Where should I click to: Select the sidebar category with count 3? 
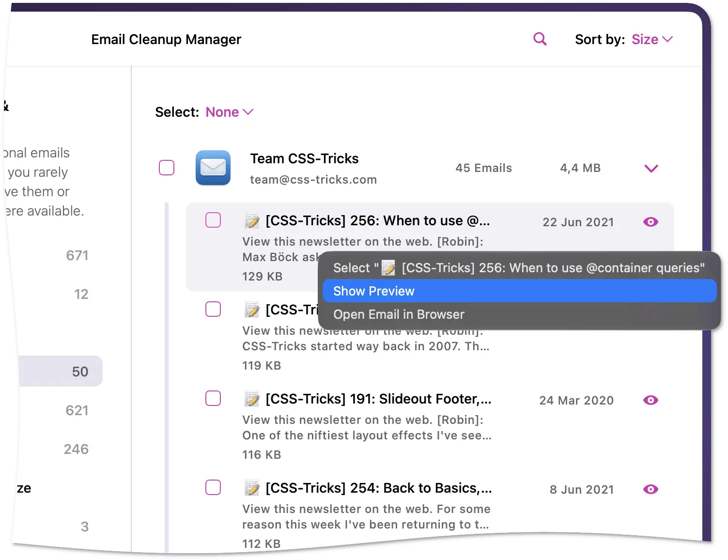pyautogui.click(x=85, y=527)
